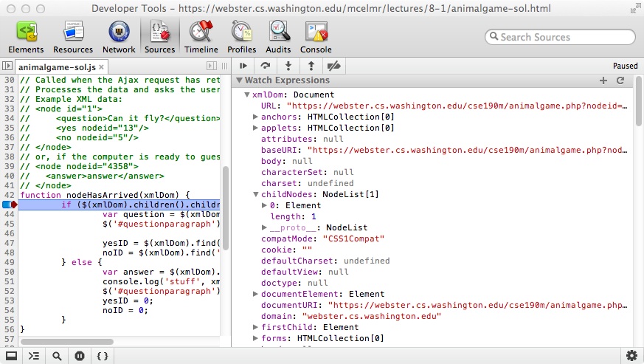
Task: Dock the DevTools to main window
Action: 12,356
